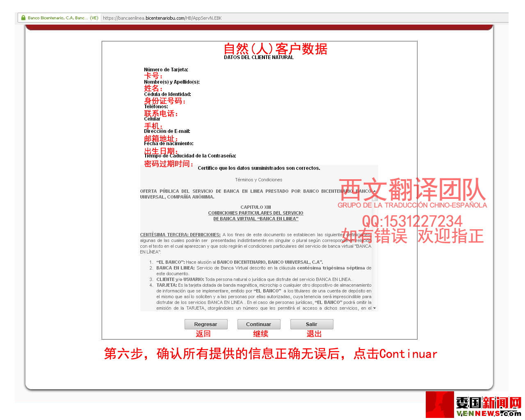The image size is (525, 420).
Task: Click the terms scrollbar up arrow
Action: click(374, 191)
